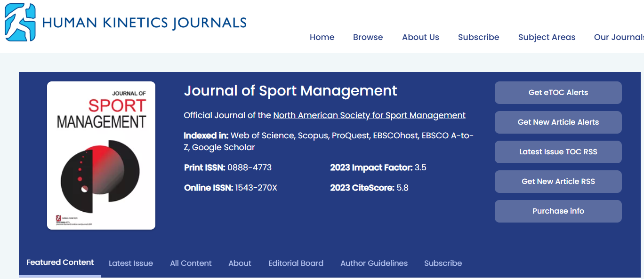Screen dimensions: 644x279
Task: Click the Journal of Sport Management heading
Action: click(x=290, y=91)
